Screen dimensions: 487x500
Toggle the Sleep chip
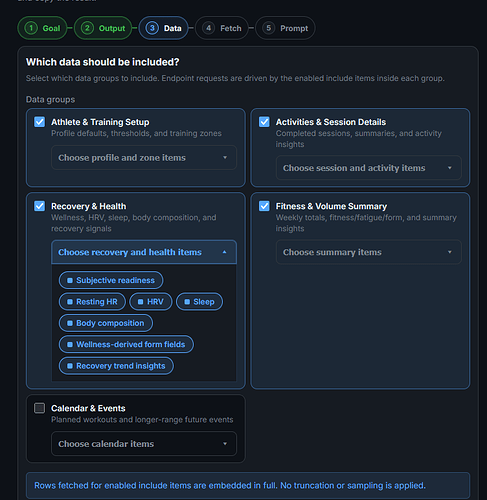[199, 302]
